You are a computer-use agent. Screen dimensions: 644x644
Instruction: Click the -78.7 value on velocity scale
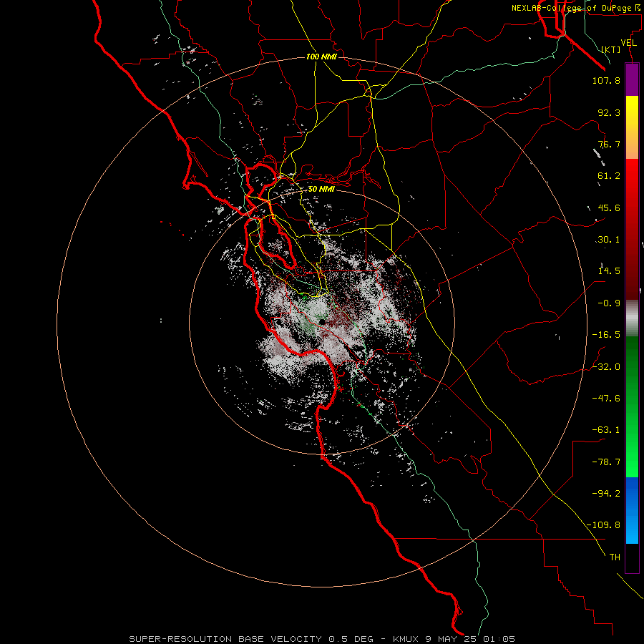[606, 462]
